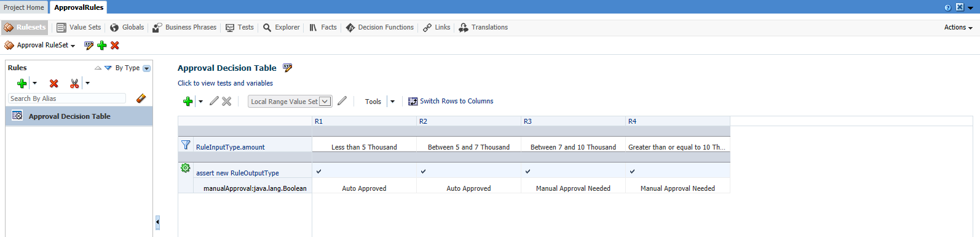The width and height of the screenshot is (980, 237).
Task: Open the Globals section
Action: coord(127,27)
